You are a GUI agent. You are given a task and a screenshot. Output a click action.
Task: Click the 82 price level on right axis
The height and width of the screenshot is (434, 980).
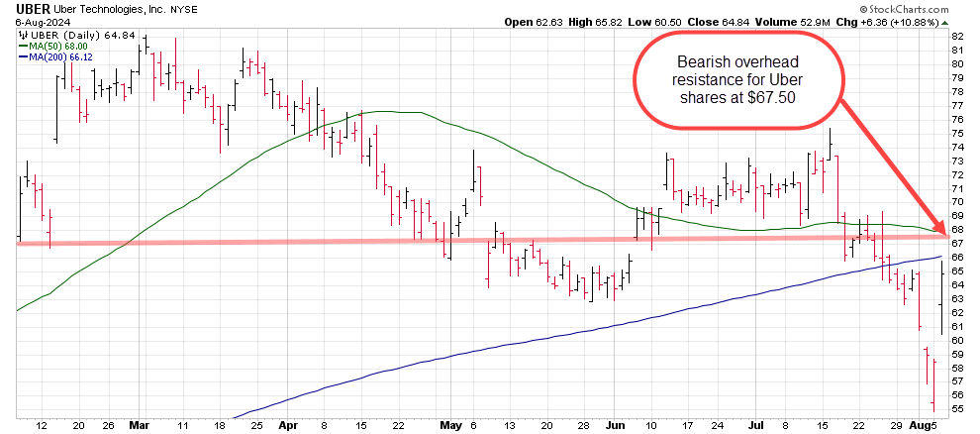pos(957,37)
